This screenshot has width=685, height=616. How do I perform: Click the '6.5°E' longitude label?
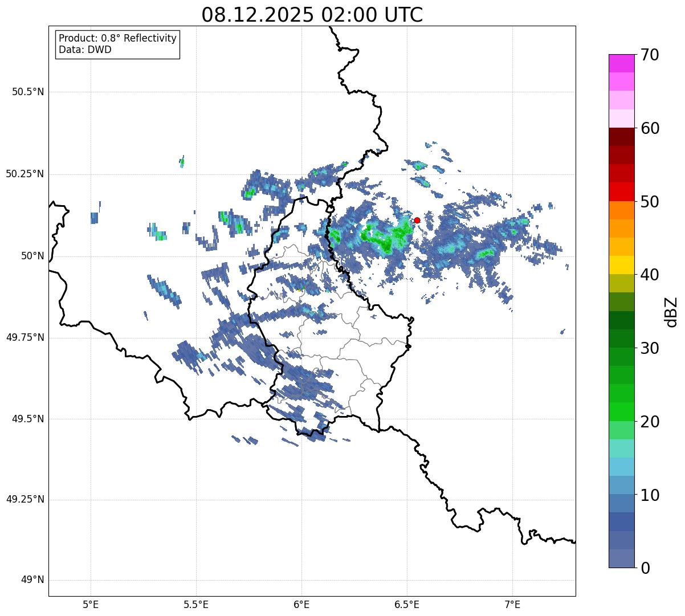click(407, 605)
